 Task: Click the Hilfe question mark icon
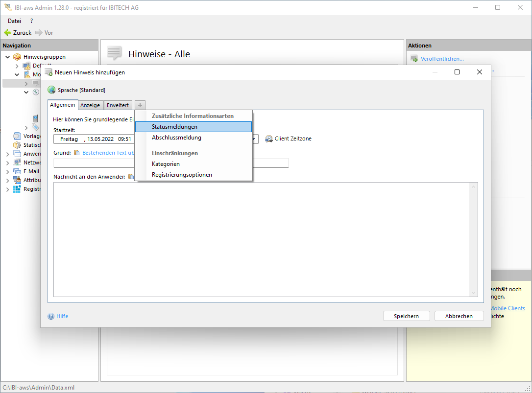tap(51, 316)
